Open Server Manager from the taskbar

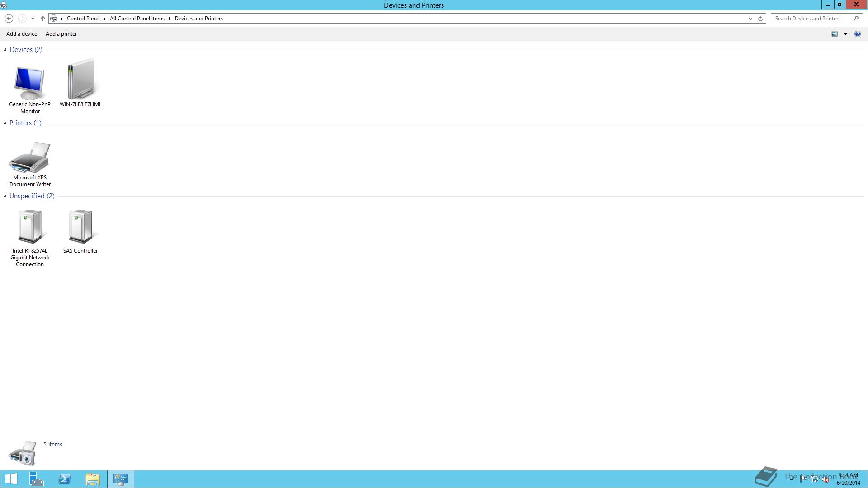point(37,479)
